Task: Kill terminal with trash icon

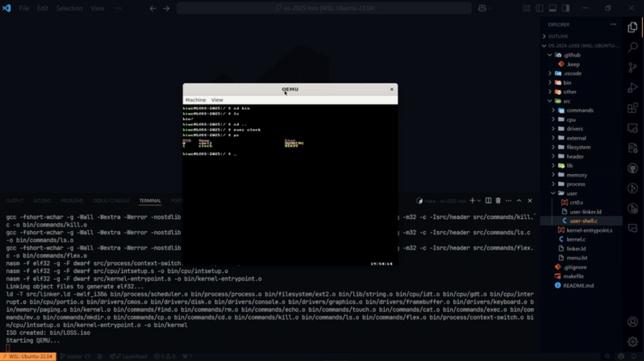Action: [498, 201]
